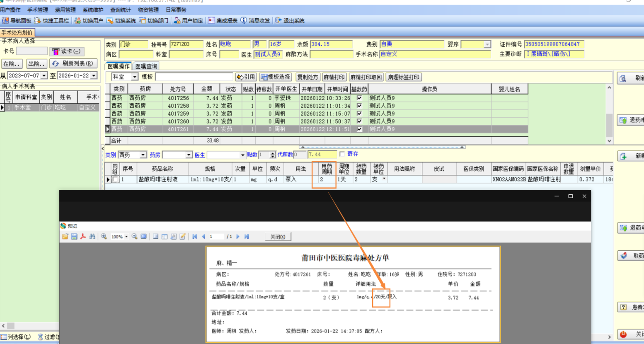
Task: Click 切换系统 to switch system
Action: [x=121, y=20]
